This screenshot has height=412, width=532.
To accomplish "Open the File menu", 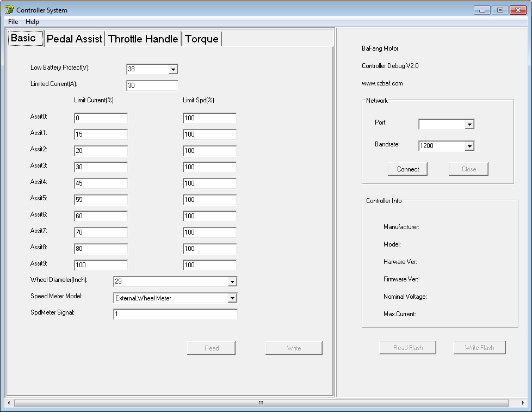I will pos(13,22).
